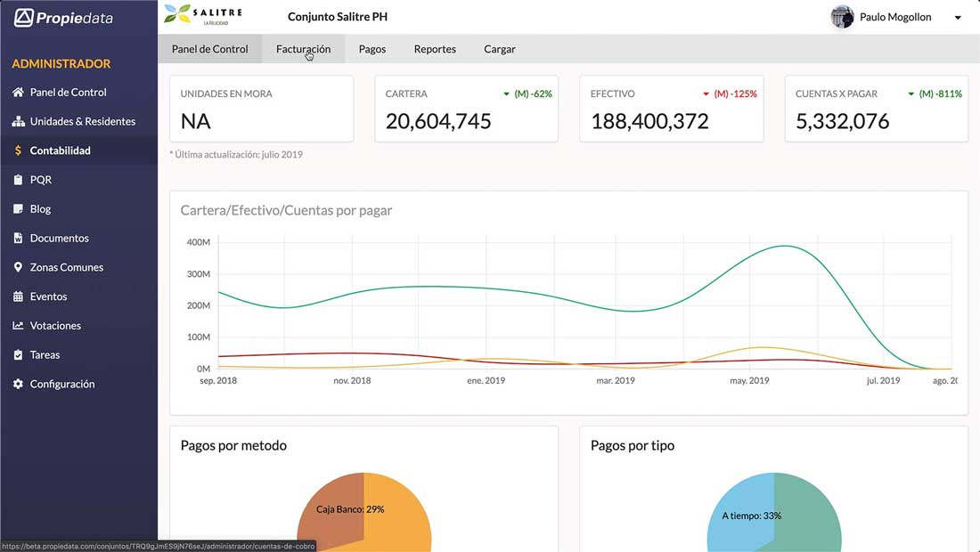This screenshot has height=552, width=980.
Task: Switch to the Facturación tab
Action: (303, 49)
